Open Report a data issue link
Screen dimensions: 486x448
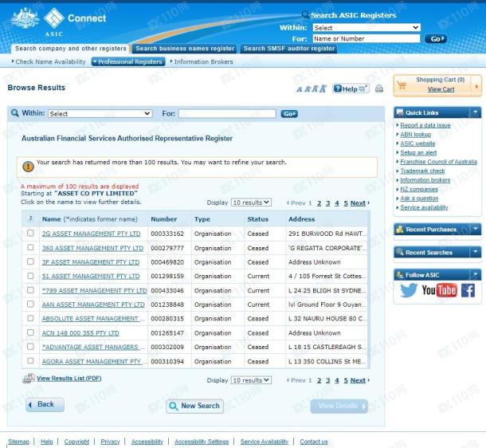(x=425, y=125)
